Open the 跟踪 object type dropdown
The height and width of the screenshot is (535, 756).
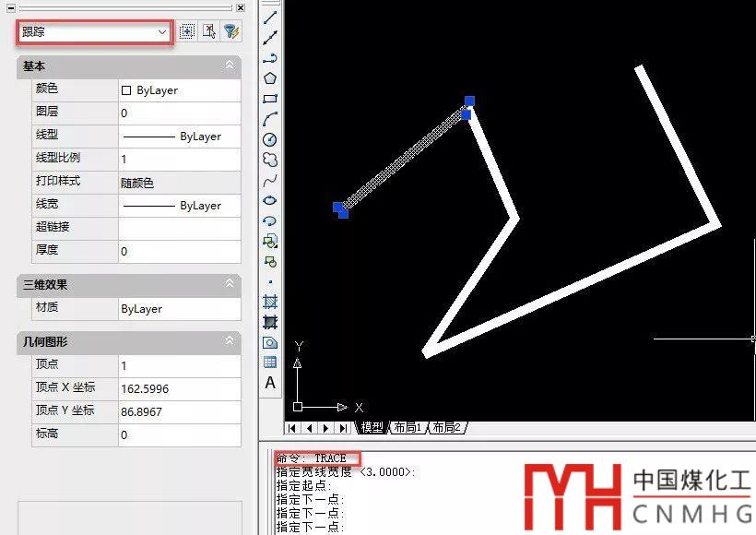pyautogui.click(x=94, y=32)
